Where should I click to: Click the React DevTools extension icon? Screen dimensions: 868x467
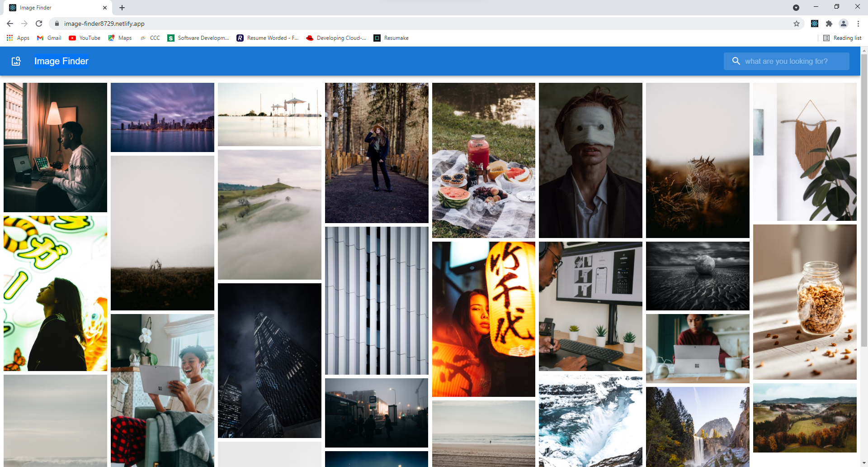tap(815, 24)
